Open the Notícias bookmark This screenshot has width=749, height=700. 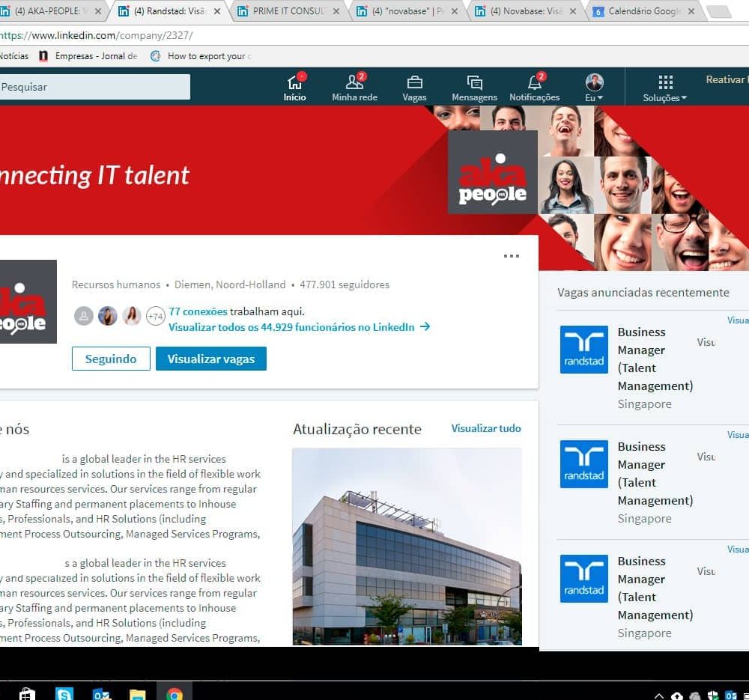[14, 56]
